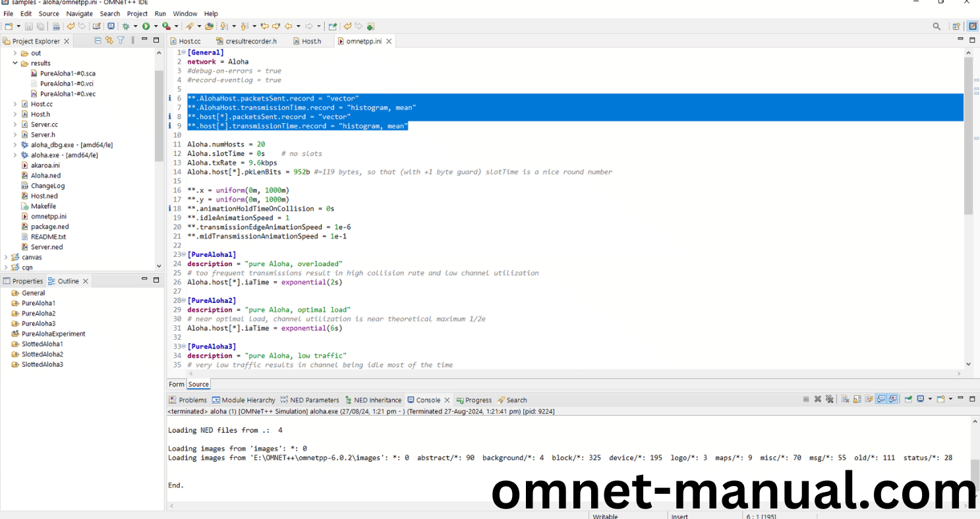Click the Debug bug icon in toolbar

tap(126, 26)
